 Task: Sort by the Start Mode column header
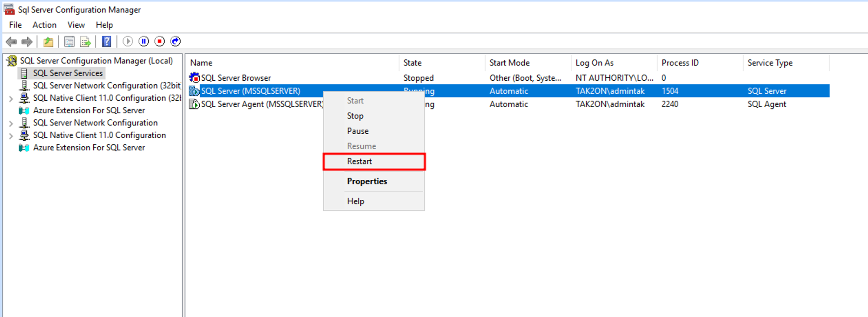pyautogui.click(x=528, y=63)
